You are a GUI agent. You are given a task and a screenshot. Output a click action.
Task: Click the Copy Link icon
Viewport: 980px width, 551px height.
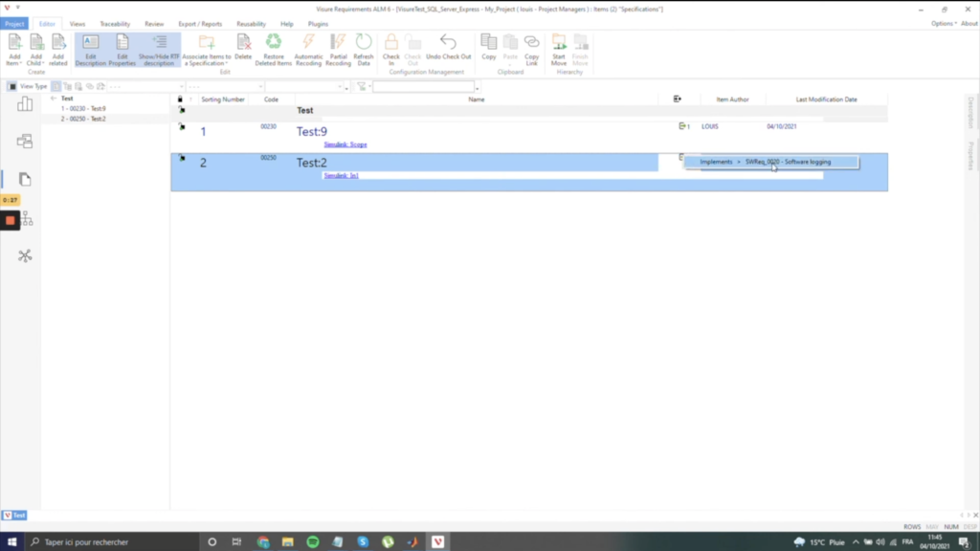pyautogui.click(x=532, y=42)
